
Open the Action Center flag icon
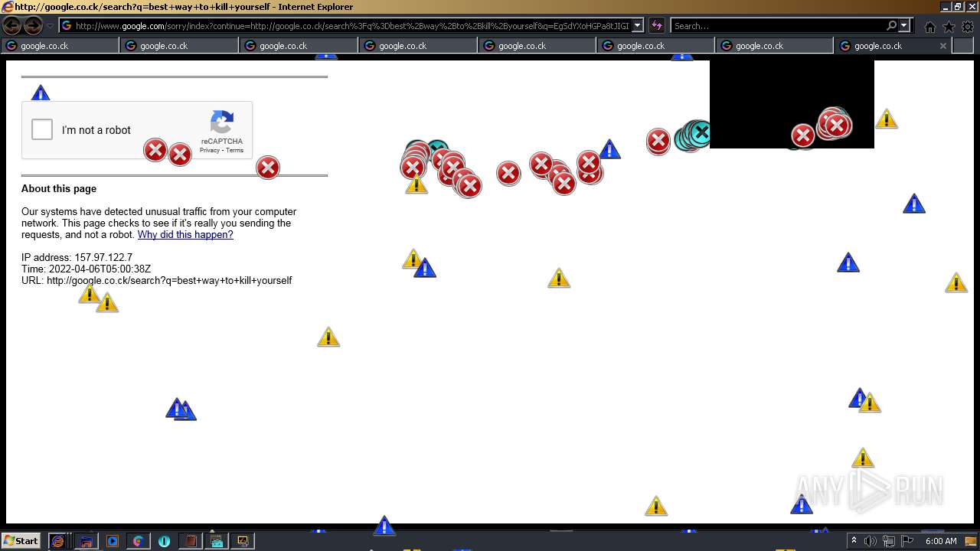click(x=907, y=541)
